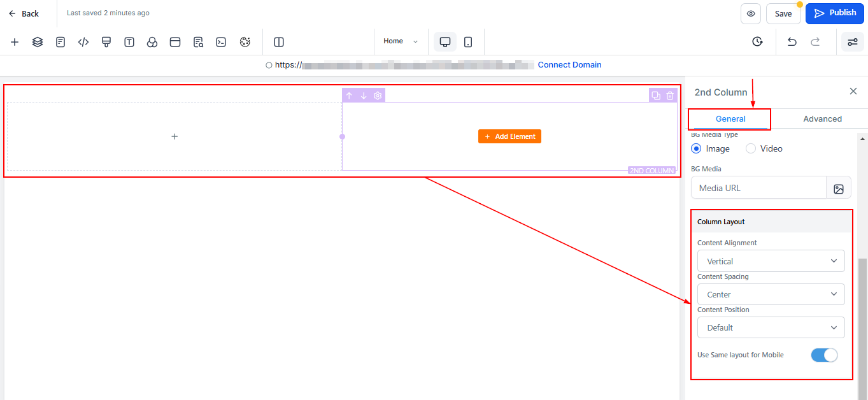Open column settings gear icon

378,96
